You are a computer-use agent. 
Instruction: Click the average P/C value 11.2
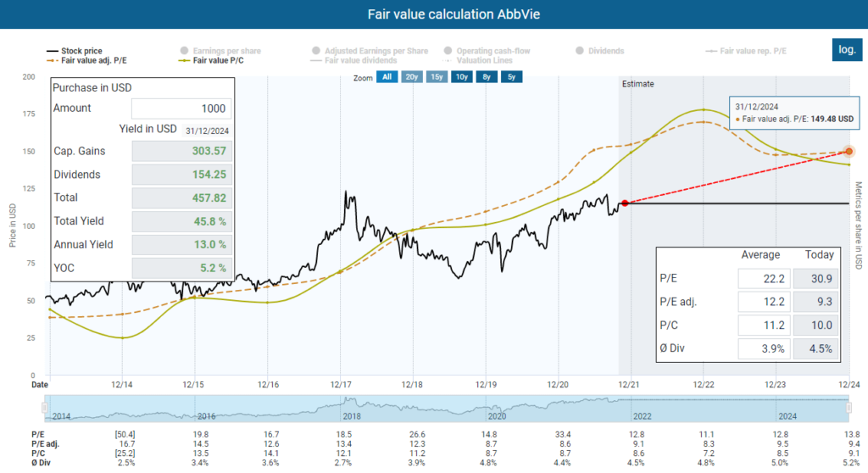(764, 326)
